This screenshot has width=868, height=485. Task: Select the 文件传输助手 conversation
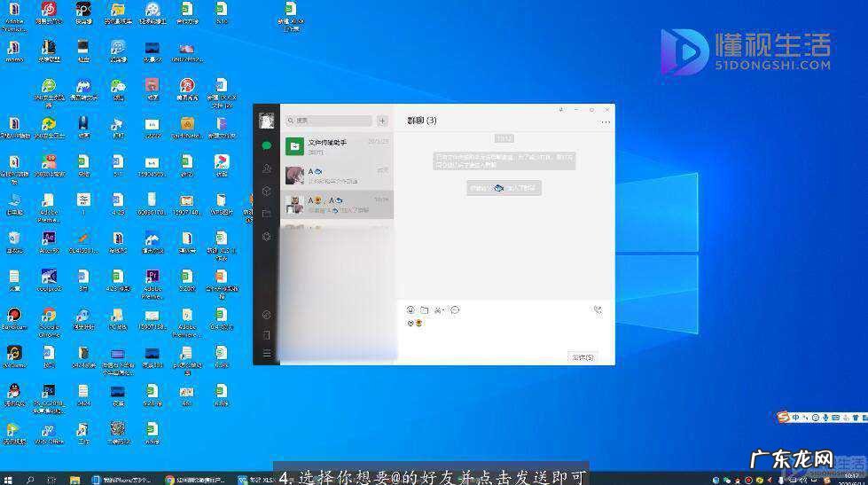pos(337,146)
